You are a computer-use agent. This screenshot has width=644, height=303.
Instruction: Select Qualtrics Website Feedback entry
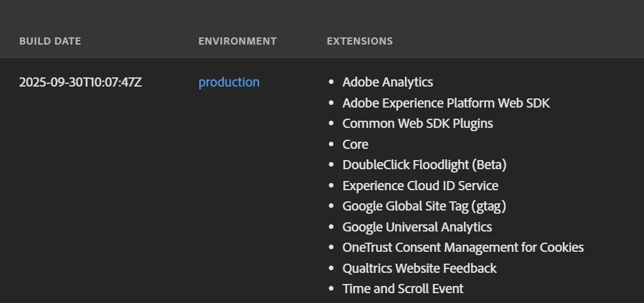click(x=420, y=268)
